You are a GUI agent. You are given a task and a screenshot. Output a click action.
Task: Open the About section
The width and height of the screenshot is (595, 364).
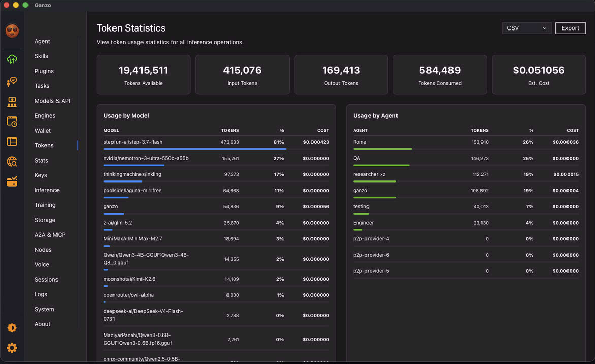pyautogui.click(x=42, y=324)
